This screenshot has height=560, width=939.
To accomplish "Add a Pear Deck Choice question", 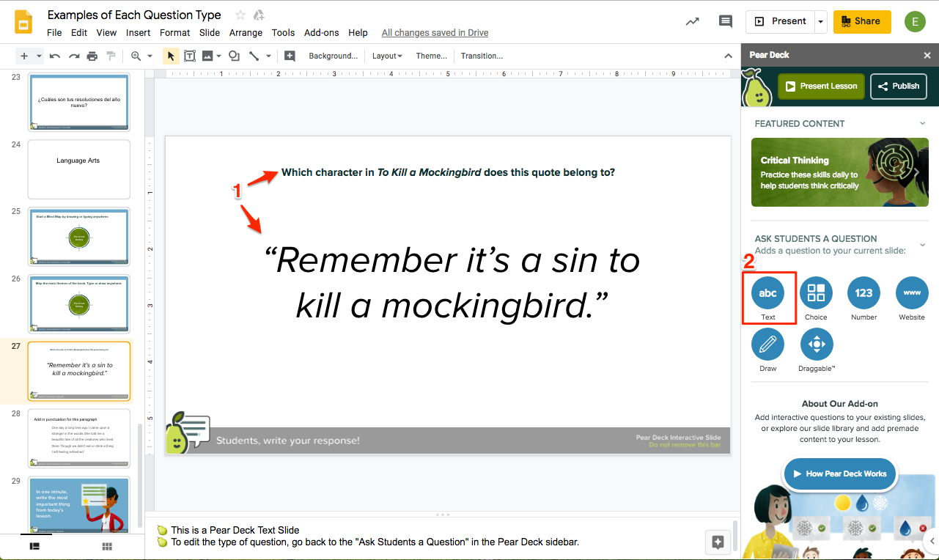I will [816, 293].
